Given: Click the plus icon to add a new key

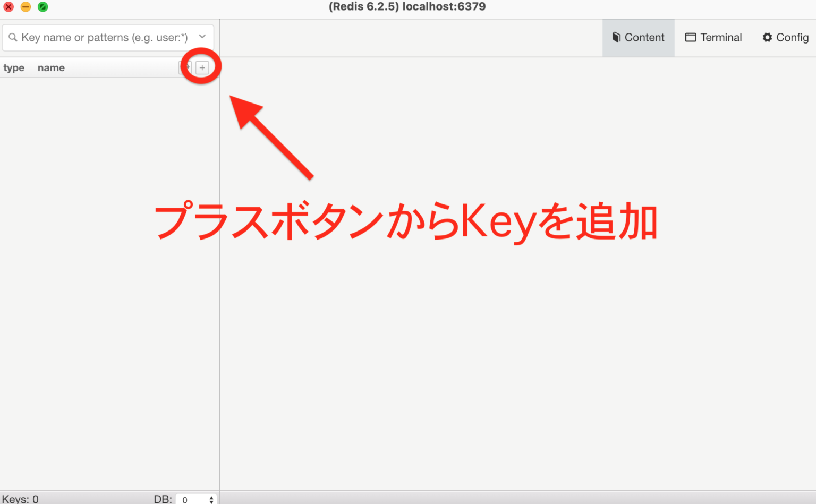Looking at the screenshot, I should pos(202,67).
